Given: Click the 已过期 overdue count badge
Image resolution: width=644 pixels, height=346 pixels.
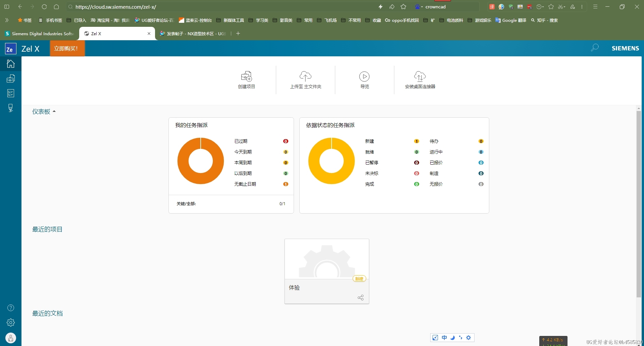Looking at the screenshot, I should pos(286,141).
